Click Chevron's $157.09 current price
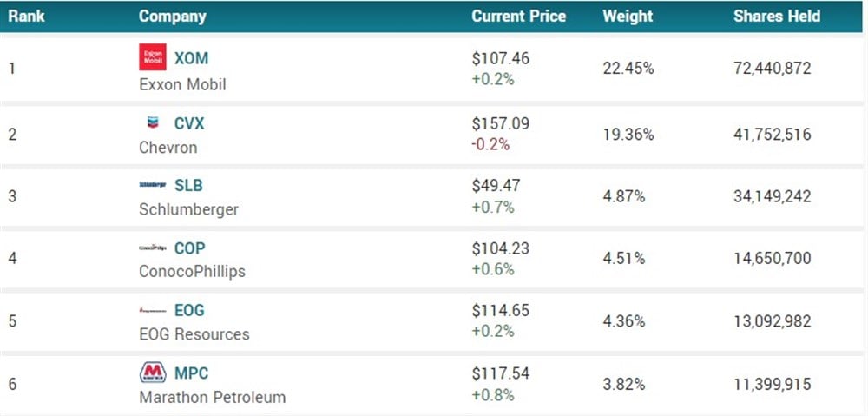 500,124
